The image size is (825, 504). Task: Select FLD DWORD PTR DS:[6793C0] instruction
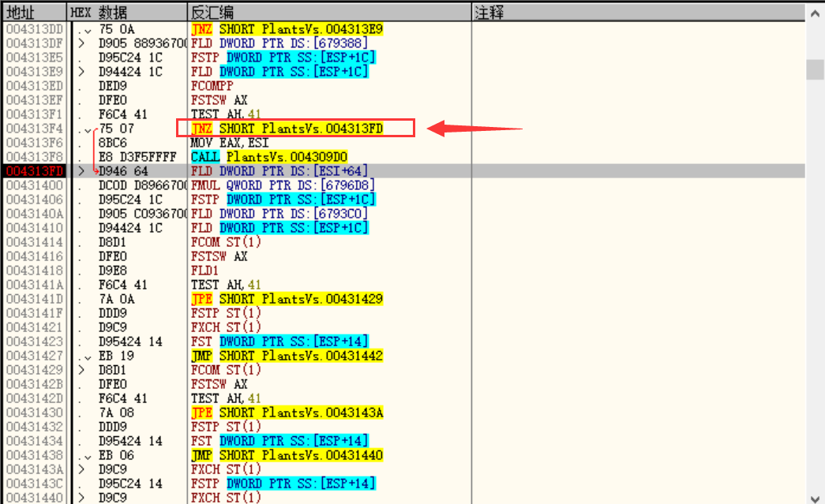279,214
